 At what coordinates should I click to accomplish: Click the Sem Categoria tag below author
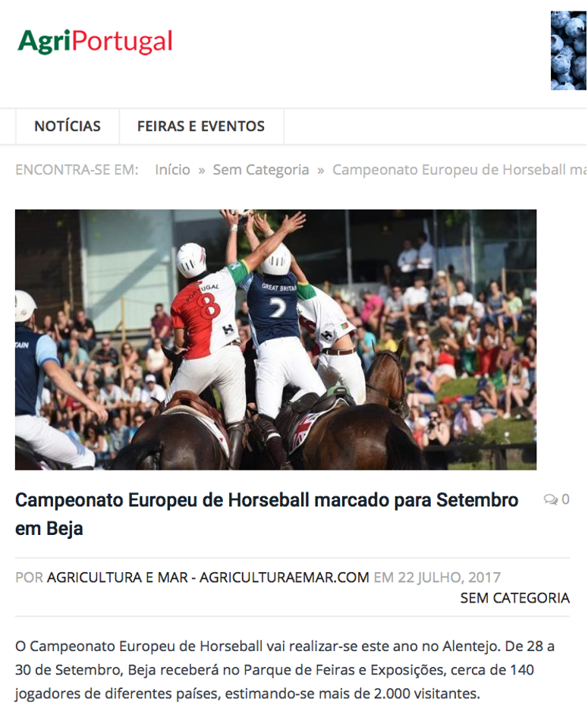pyautogui.click(x=514, y=598)
